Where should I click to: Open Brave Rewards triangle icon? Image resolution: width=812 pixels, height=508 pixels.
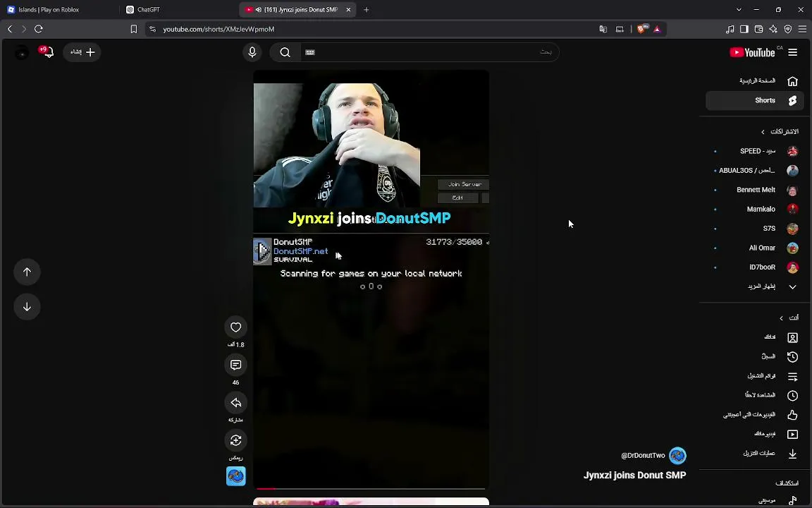click(x=657, y=29)
